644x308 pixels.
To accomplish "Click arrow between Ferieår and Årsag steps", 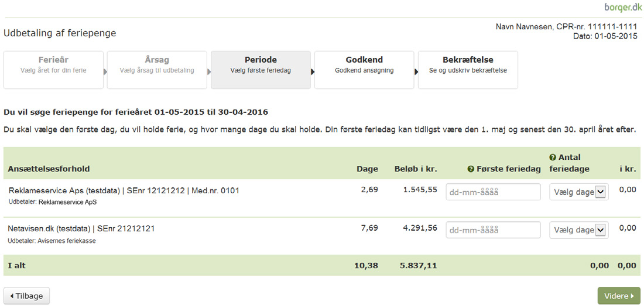I will [x=105, y=72].
